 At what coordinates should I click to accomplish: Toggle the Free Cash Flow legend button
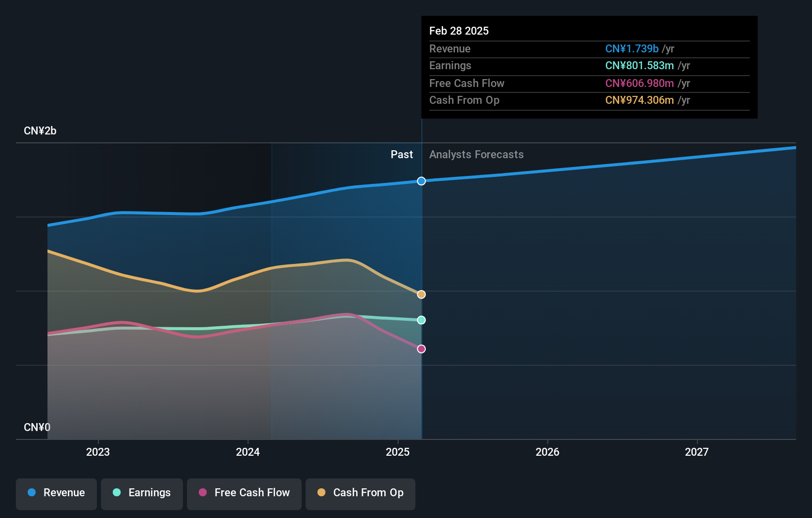(244, 494)
